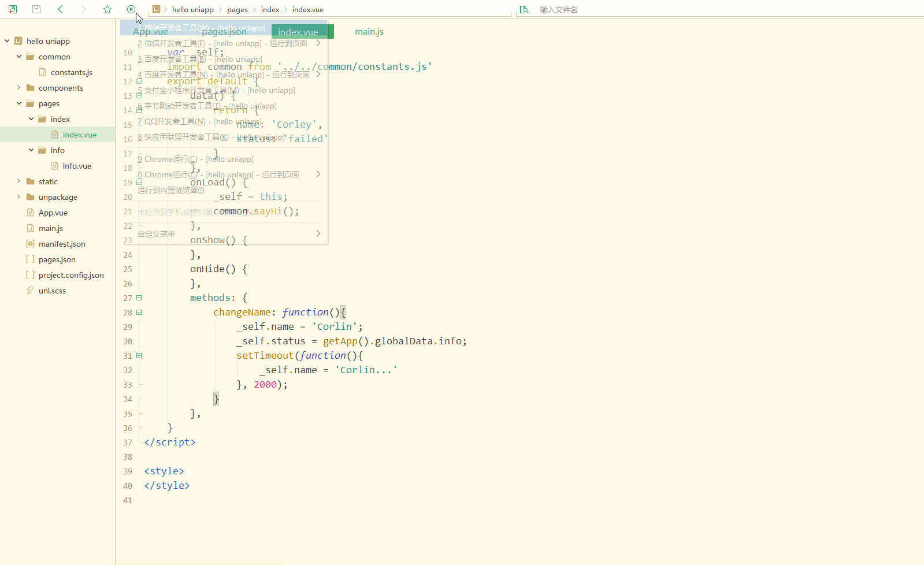Expand the unpackage folder chevron
924x565 pixels.
click(x=19, y=197)
